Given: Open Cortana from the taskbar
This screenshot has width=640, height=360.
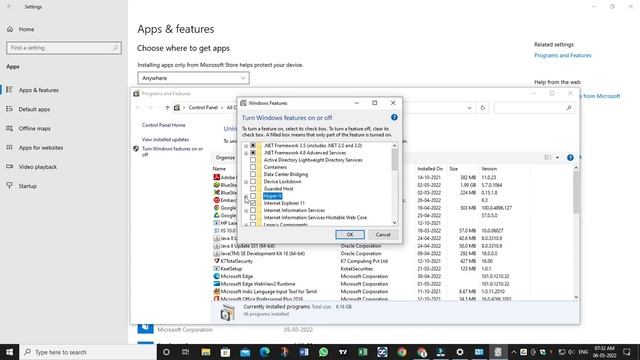Looking at the screenshot, I should (166, 352).
